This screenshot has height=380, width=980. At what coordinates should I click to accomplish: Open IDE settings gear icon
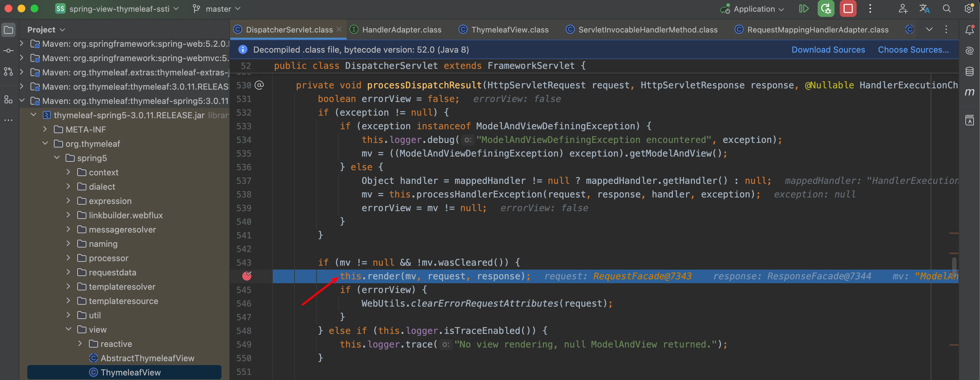click(x=969, y=9)
